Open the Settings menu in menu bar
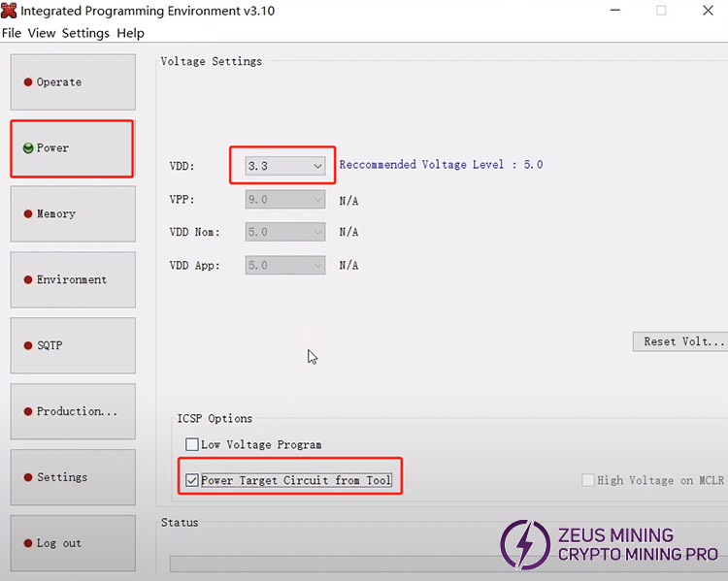728x581 pixels. point(85,33)
